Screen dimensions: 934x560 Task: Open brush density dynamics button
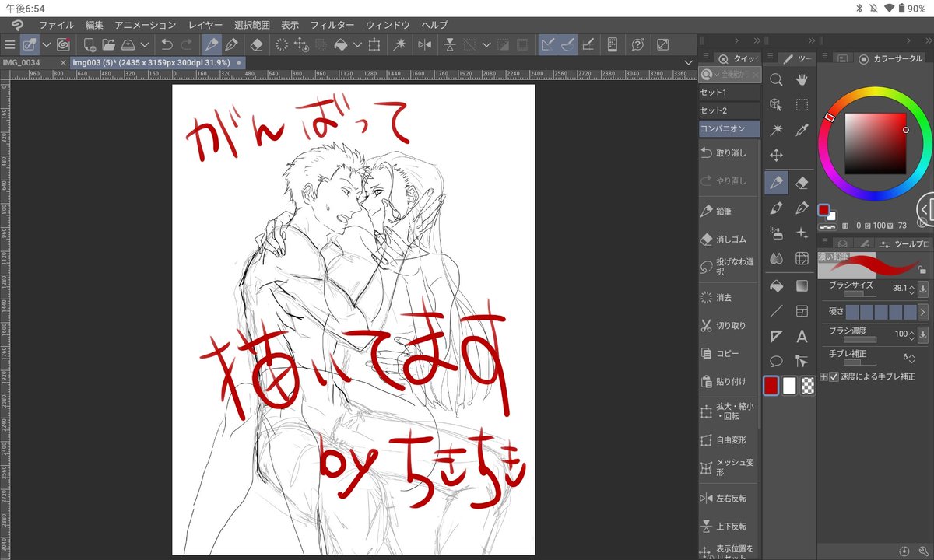[923, 334]
